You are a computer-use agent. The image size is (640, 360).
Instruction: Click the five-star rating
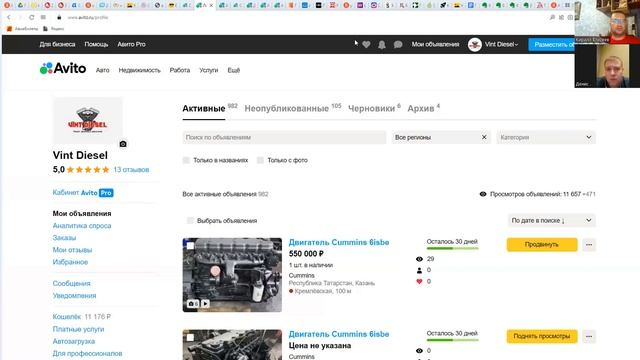(88, 169)
